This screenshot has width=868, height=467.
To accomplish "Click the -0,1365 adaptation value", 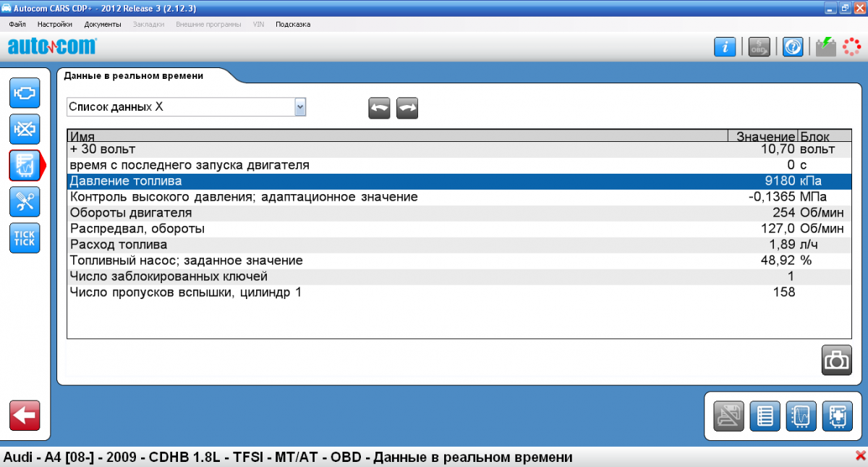I will coord(772,197).
